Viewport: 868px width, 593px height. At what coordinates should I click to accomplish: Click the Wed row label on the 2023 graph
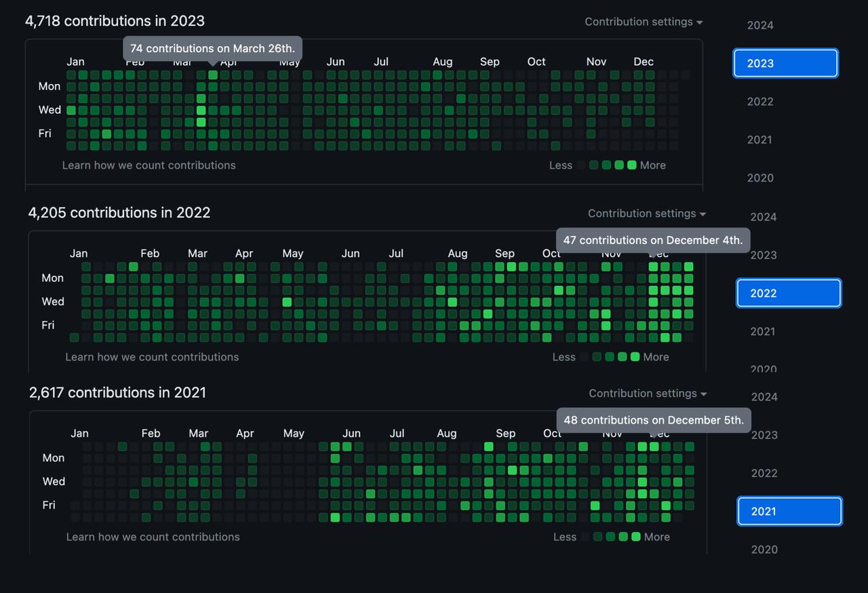coord(50,110)
